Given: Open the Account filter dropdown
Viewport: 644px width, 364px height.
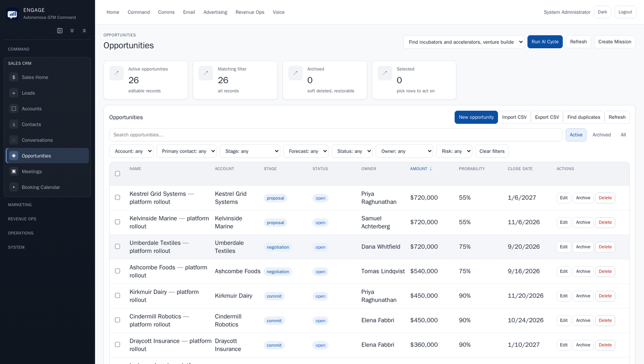Looking at the screenshot, I should pyautogui.click(x=131, y=151).
